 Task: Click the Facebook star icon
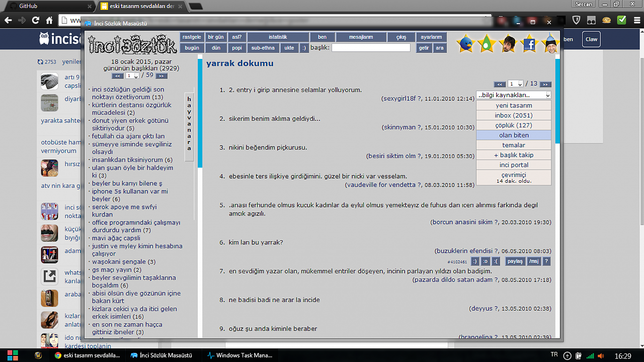[x=530, y=44]
